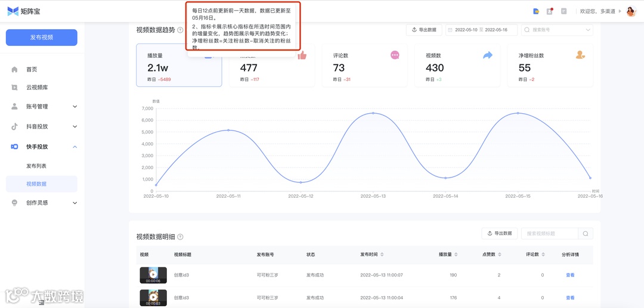Image resolution: width=644 pixels, height=308 pixels.
Task: Collapse the 快手投放 submenu chevron
Action: [75, 147]
